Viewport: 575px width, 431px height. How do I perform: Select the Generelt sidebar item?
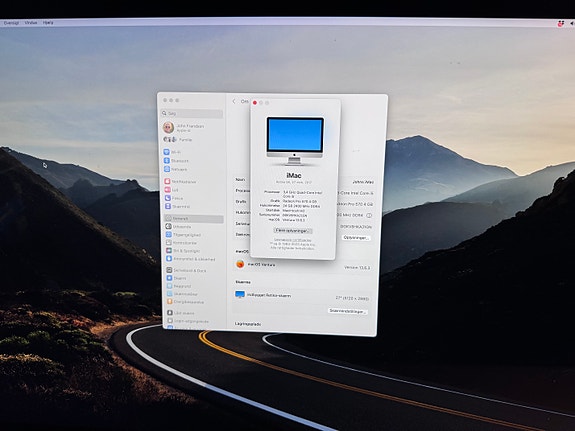194,219
